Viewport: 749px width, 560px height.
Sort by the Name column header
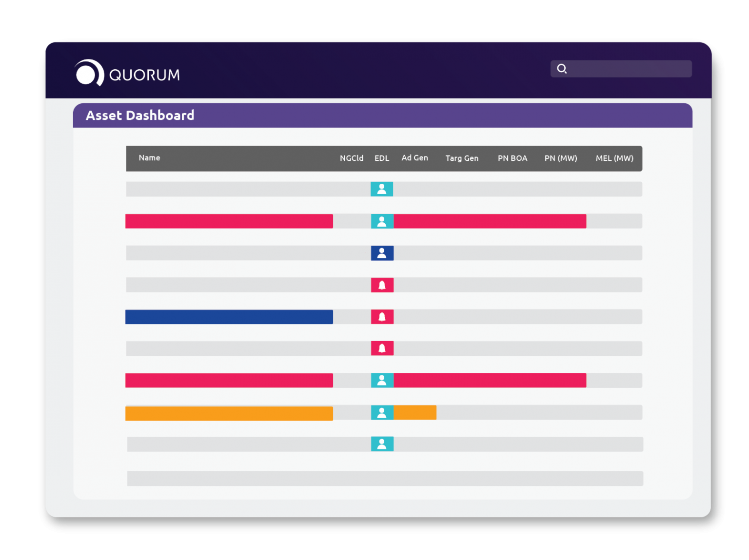(x=149, y=158)
